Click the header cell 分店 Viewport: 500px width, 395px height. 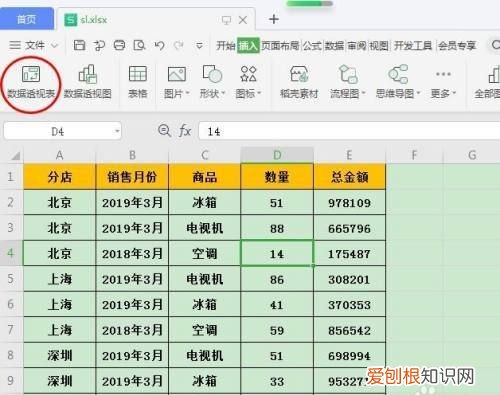[x=59, y=177]
